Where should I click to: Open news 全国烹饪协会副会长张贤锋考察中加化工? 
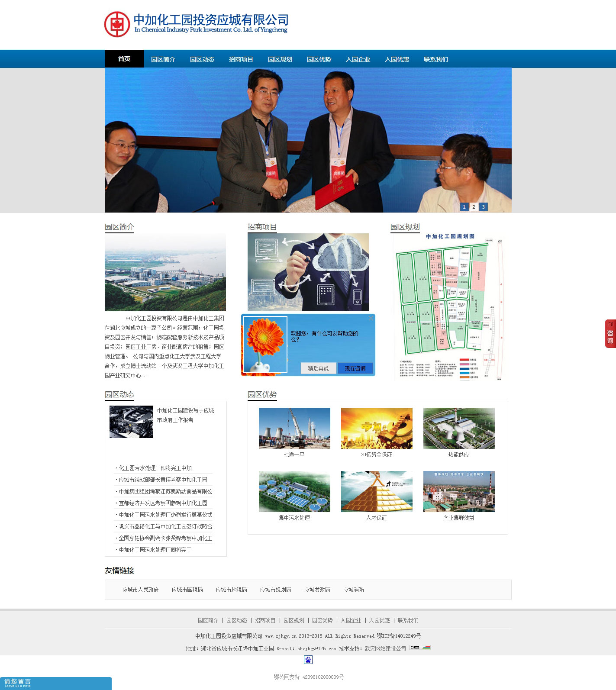coord(166,538)
